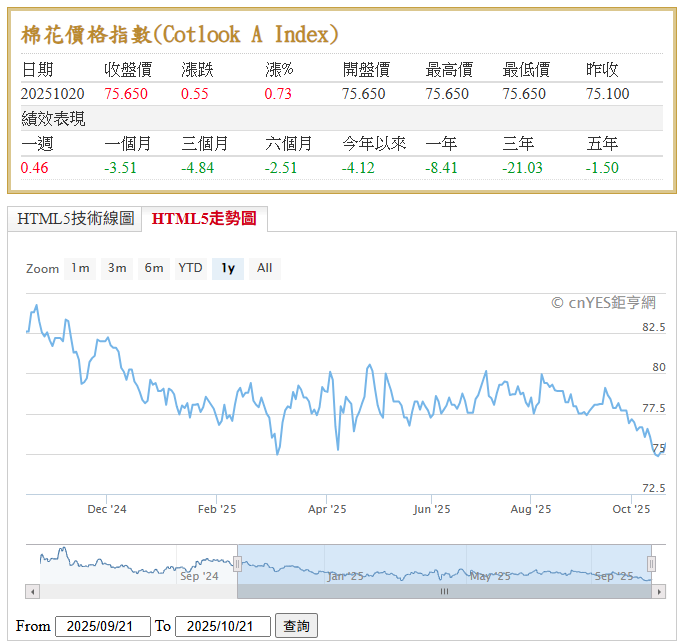Viewport: 687px width, 643px height.
Task: Click the 棉花價格指數 Cotlook A Index title
Action: [x=180, y=35]
